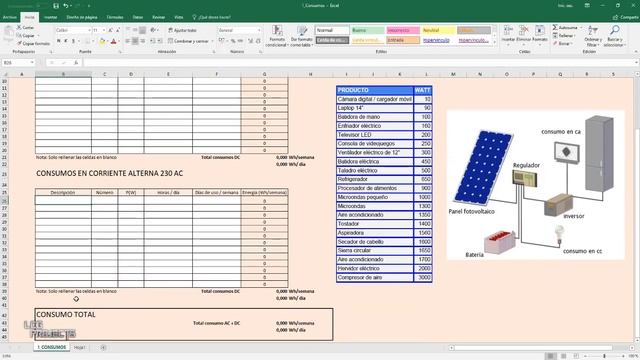This screenshot has width=640, height=360.
Task: Open the number format General dropdown
Action: (259, 30)
